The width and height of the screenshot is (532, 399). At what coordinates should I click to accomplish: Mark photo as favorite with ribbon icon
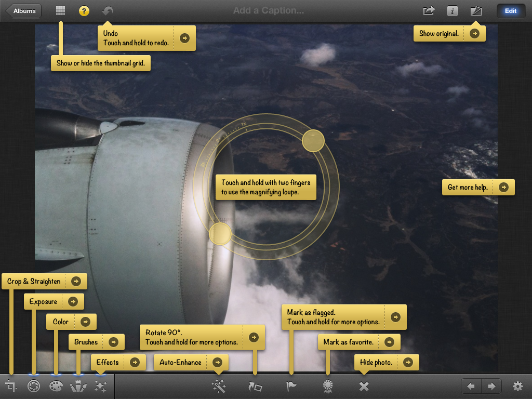(327, 386)
